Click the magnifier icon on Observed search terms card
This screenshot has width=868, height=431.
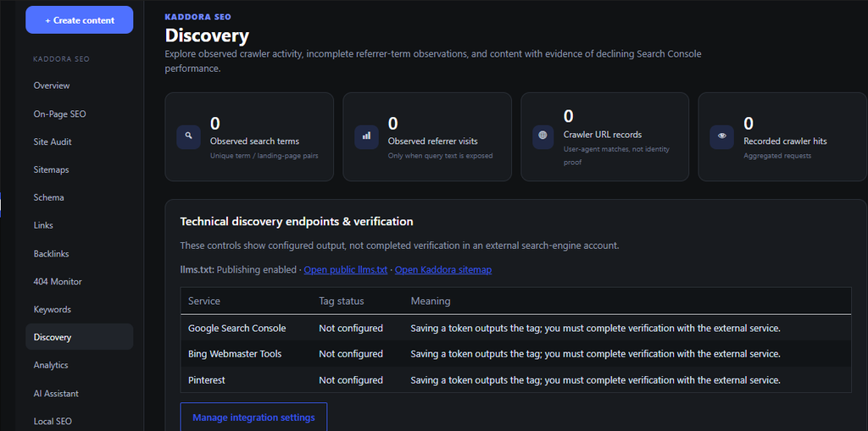tap(188, 136)
